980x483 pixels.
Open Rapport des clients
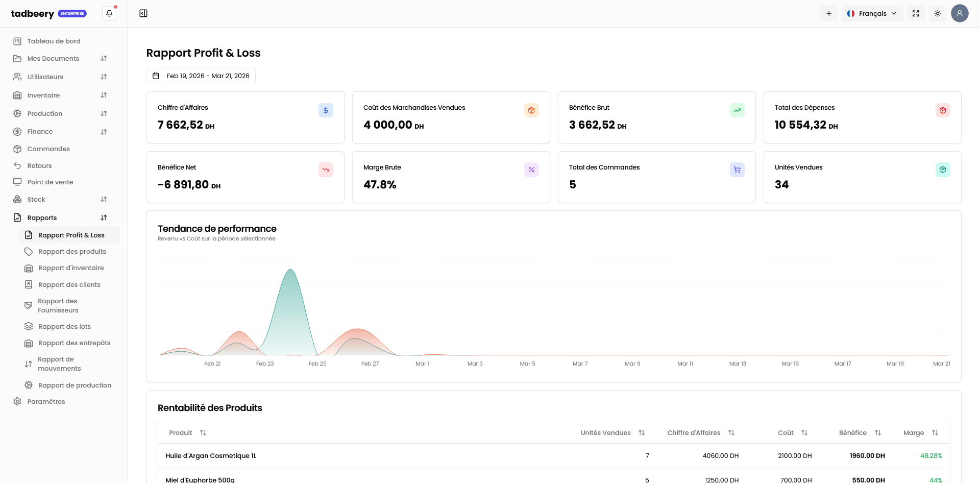point(69,284)
